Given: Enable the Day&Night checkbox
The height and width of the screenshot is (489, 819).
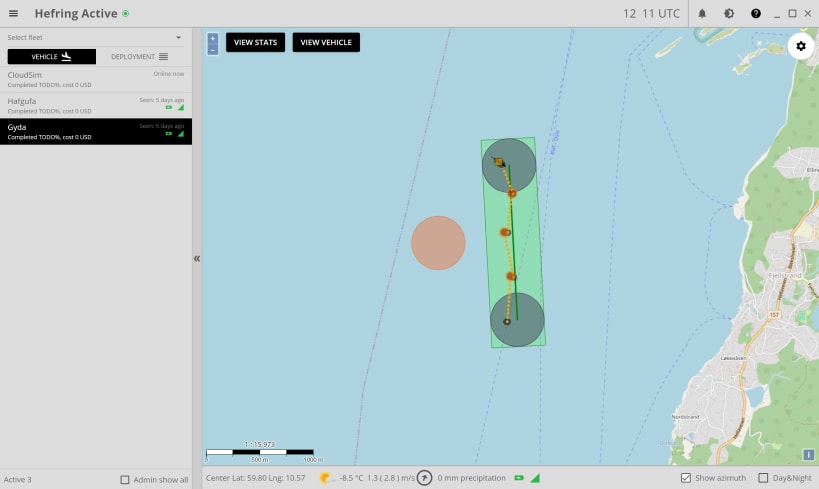Looking at the screenshot, I should 763,478.
